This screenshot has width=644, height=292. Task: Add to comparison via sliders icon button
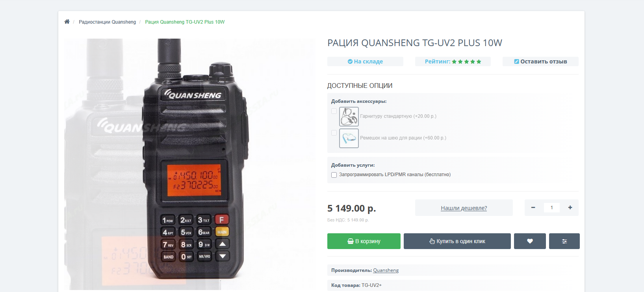tap(564, 241)
